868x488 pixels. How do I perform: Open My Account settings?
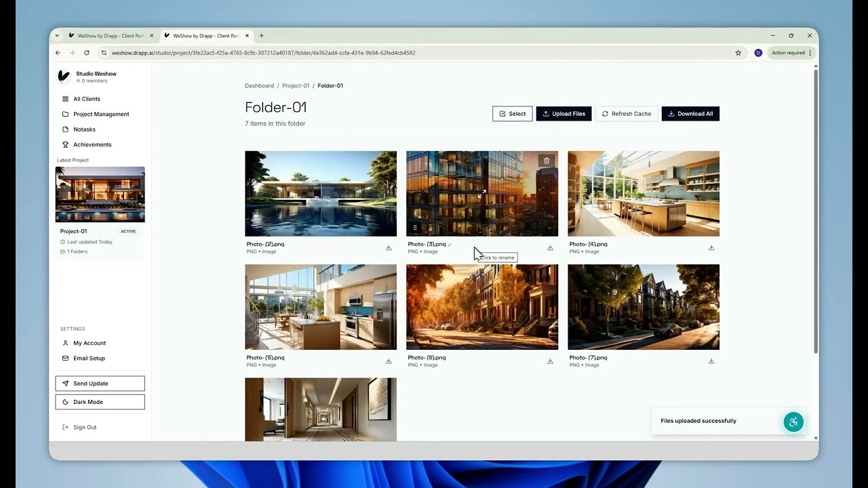89,343
